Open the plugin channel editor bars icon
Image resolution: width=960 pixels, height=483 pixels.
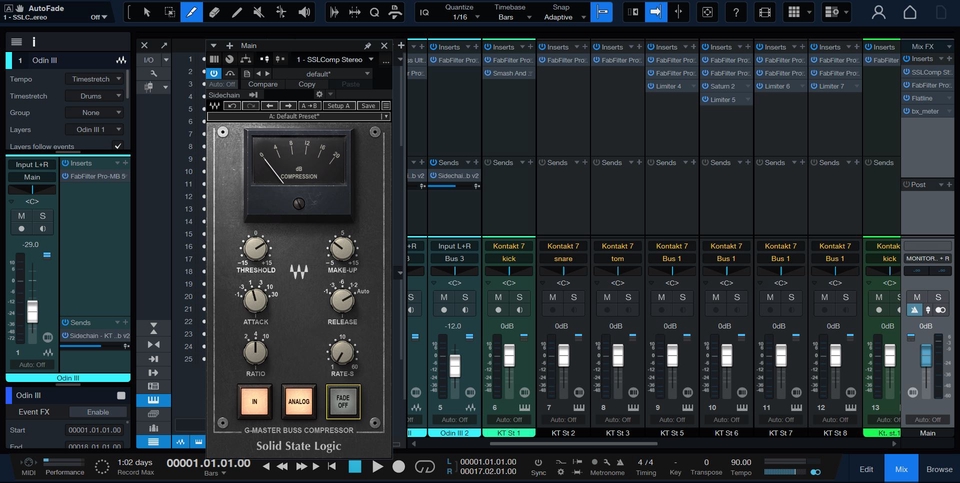click(214, 59)
